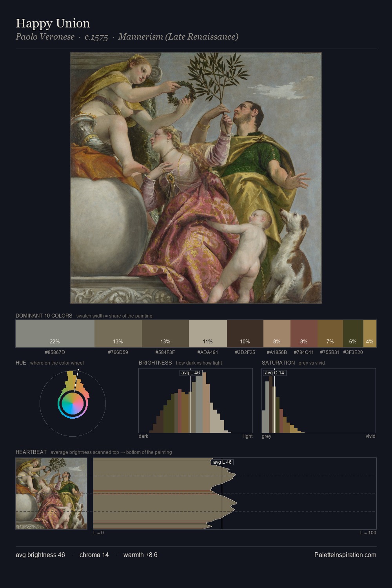Click the L = 0 axis label
Viewport: 392px width, 588px height.
tap(98, 533)
